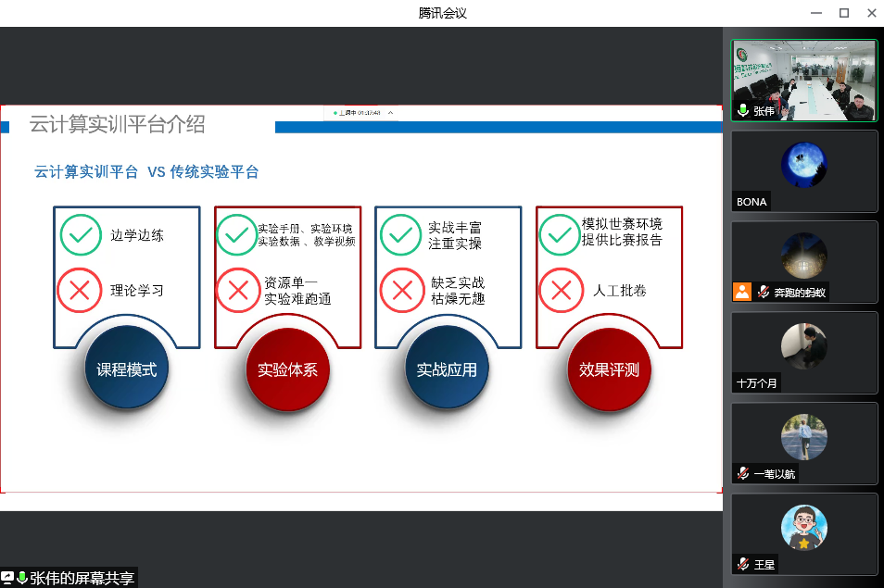This screenshot has height=588, width=884.
Task: Select the 十万个月 participant tile
Action: [x=803, y=352]
